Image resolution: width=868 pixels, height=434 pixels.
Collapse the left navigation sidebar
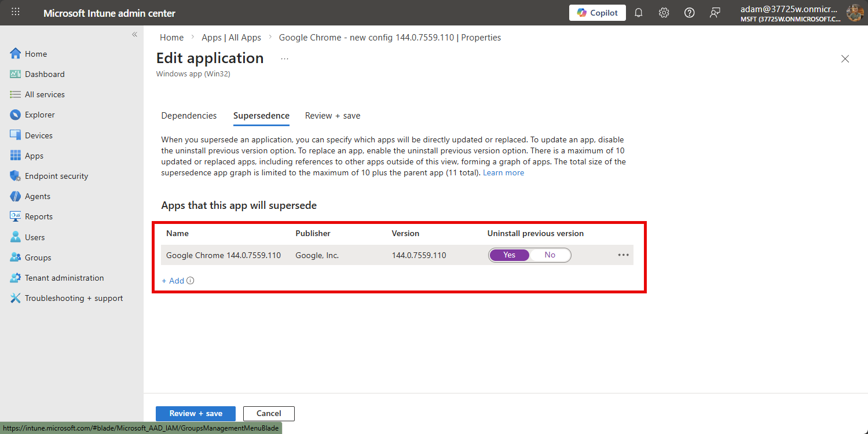pos(134,35)
